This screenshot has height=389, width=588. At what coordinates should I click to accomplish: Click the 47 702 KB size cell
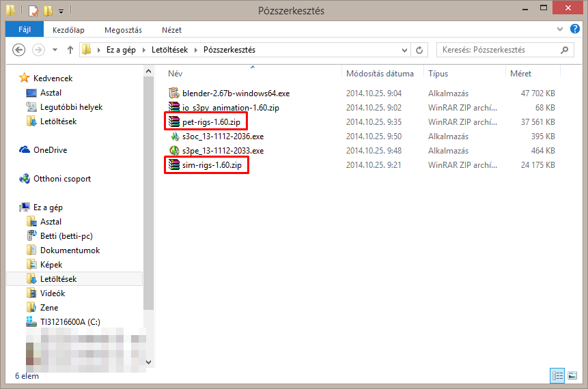tap(537, 93)
